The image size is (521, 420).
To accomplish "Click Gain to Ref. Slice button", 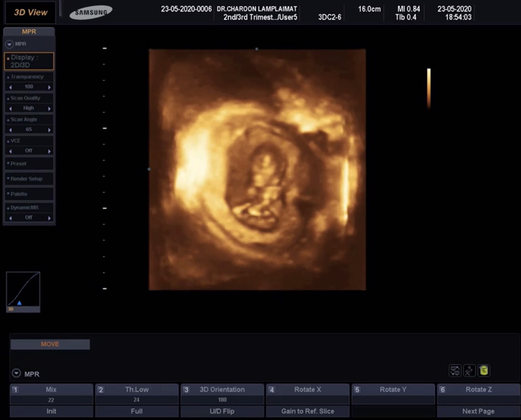I will (308, 411).
